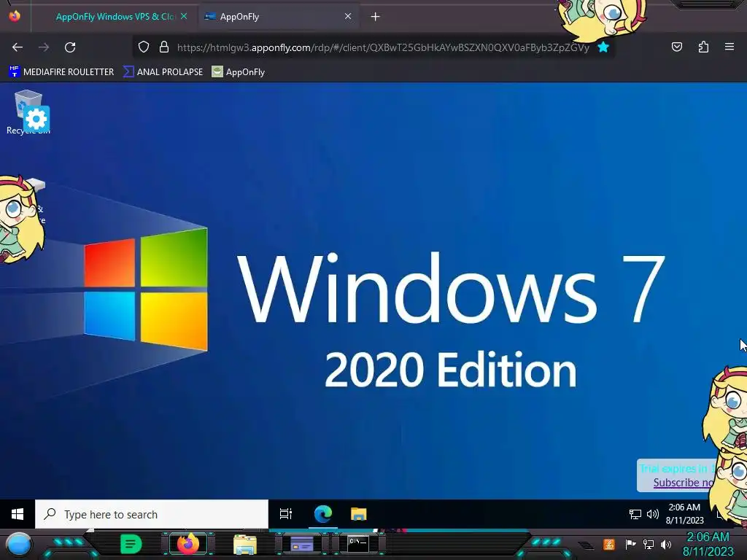Click the greyed-out forward navigation arrow
This screenshot has height=560, width=747.
click(x=44, y=47)
